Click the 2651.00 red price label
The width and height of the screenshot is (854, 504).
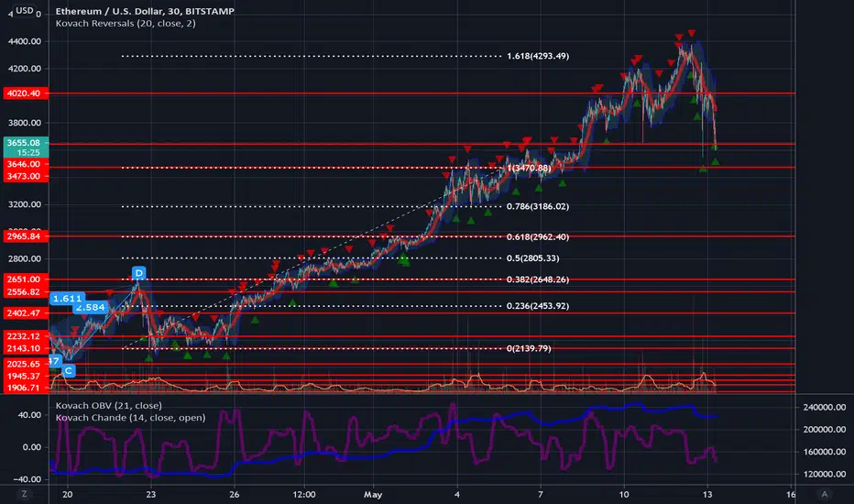click(26, 279)
